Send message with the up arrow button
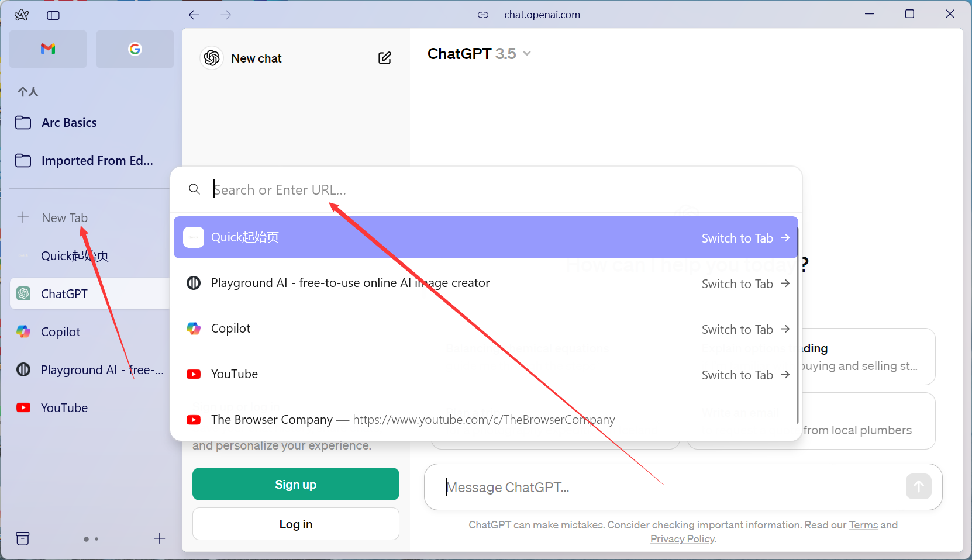Viewport: 972px width, 560px height. tap(918, 486)
